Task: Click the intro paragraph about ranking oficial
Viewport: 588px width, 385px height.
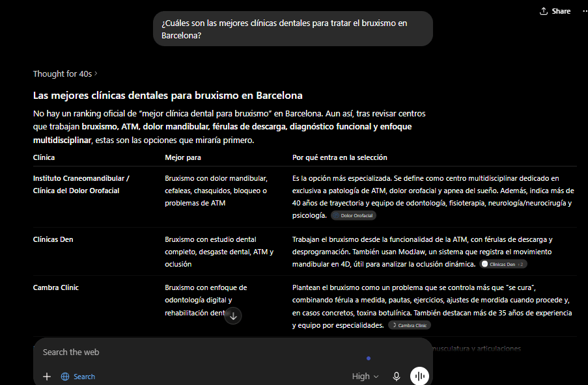Action: 229,127
